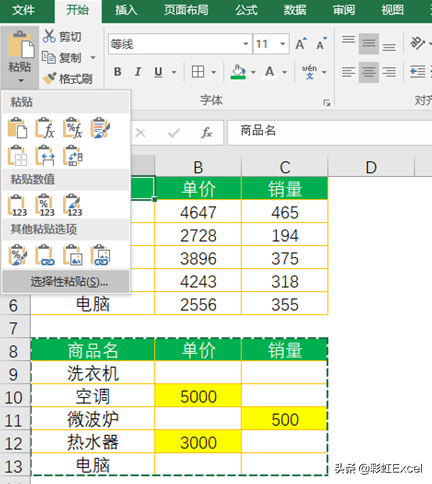432x484 pixels.
Task: Open fill color dropdown arrow
Action: 253,72
